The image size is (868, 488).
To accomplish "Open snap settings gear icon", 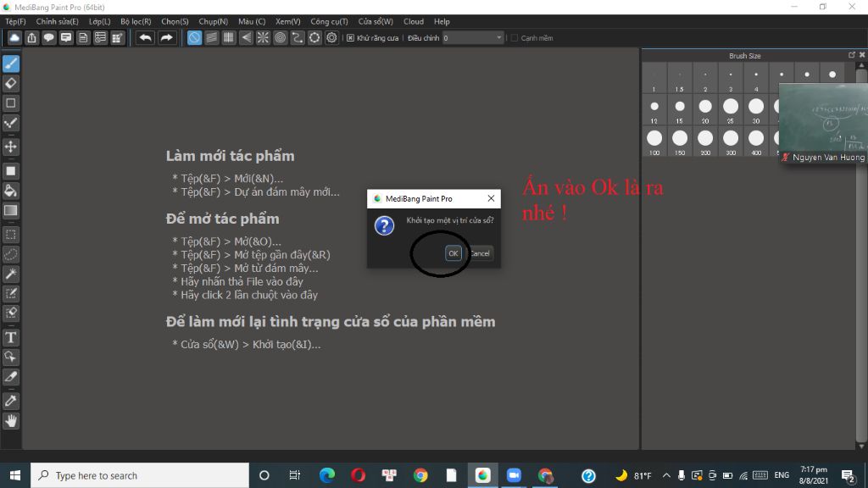I will (x=331, y=37).
